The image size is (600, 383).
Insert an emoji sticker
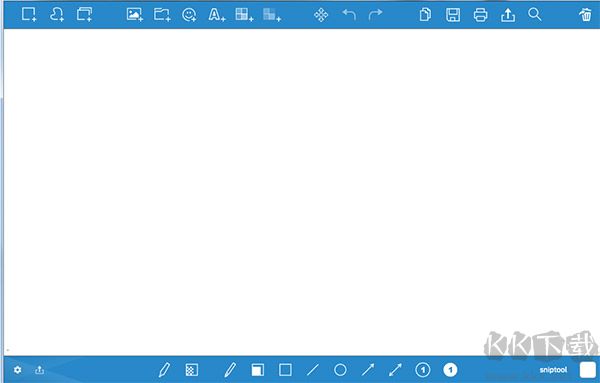pos(189,15)
